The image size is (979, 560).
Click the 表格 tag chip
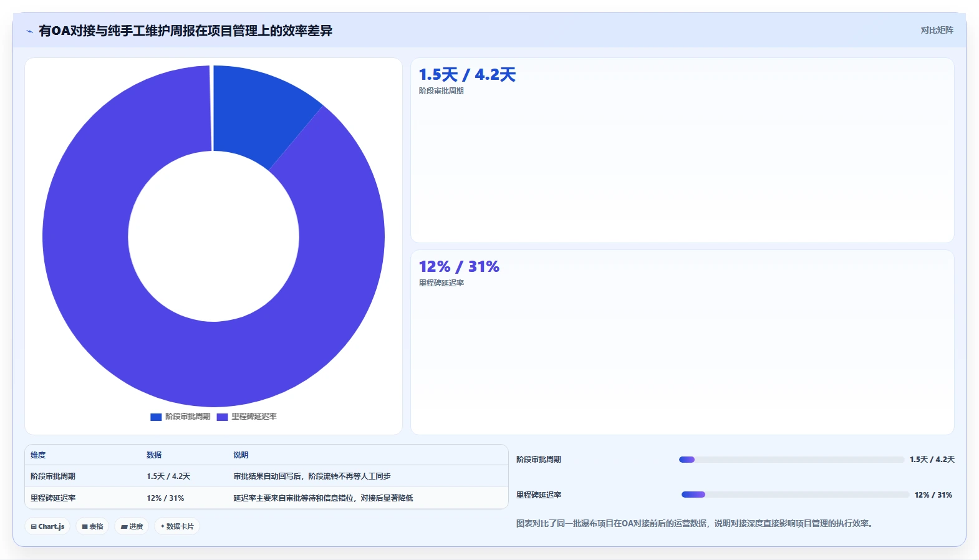(x=92, y=526)
